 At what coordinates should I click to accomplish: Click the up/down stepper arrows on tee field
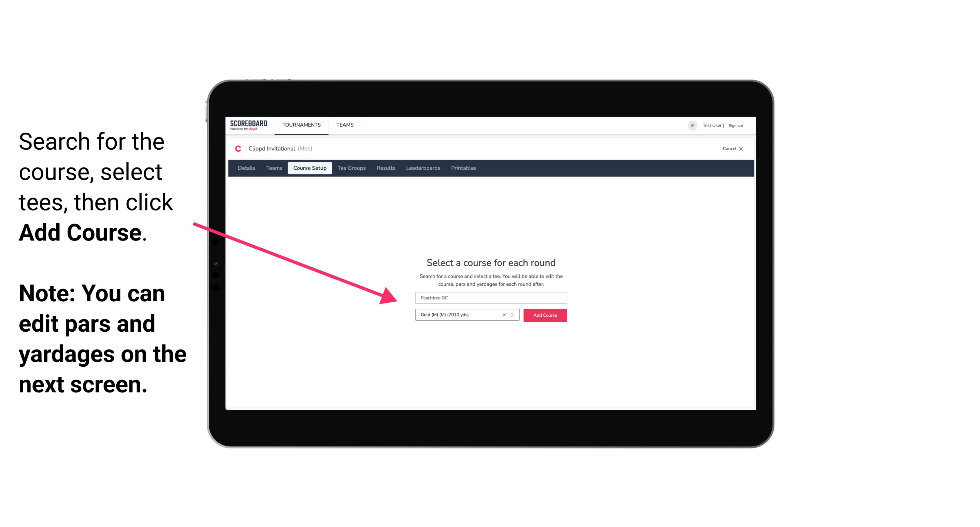tap(513, 315)
